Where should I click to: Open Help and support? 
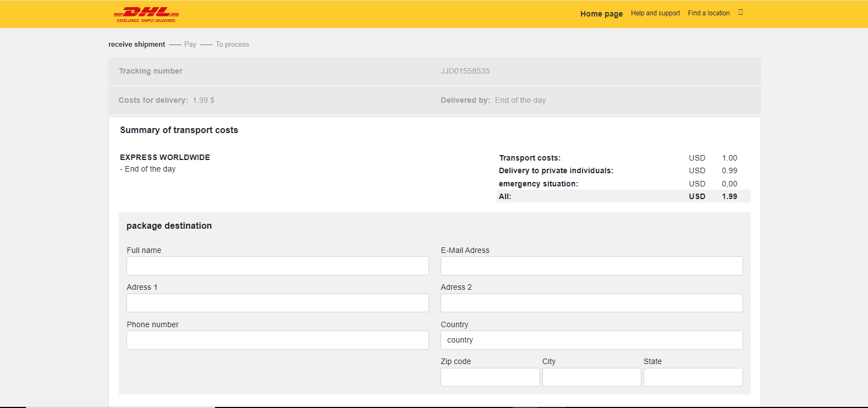click(x=655, y=13)
